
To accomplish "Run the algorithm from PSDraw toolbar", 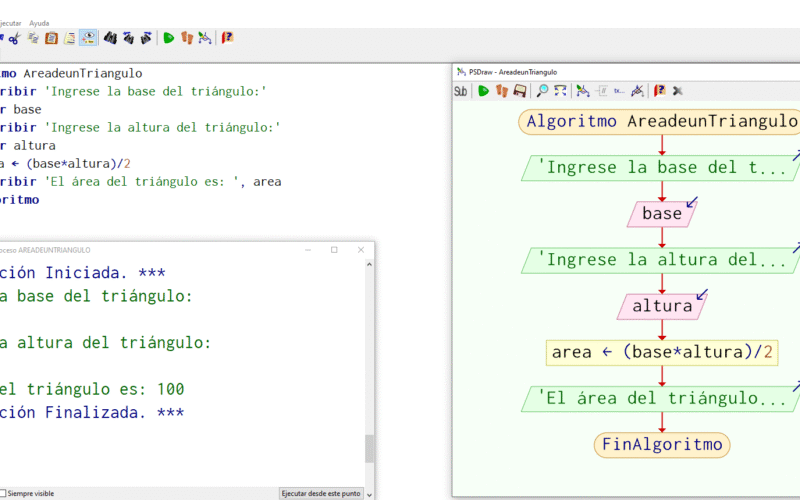I will click(x=484, y=91).
